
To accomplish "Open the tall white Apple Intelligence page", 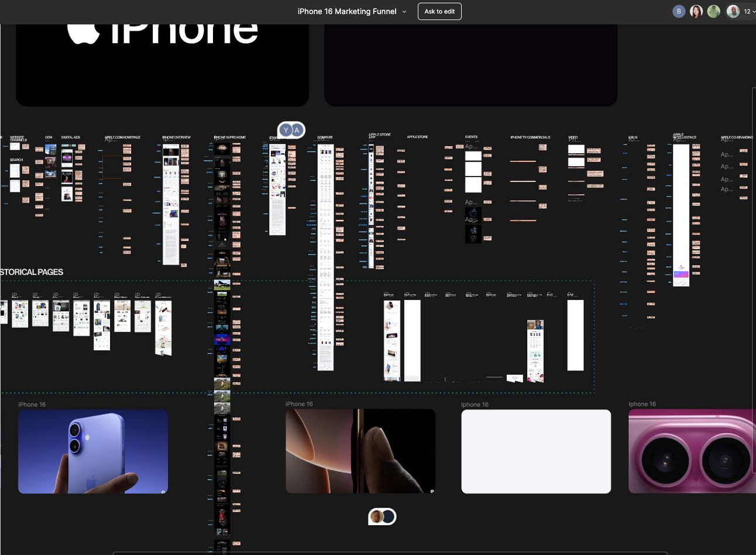I will (681, 215).
